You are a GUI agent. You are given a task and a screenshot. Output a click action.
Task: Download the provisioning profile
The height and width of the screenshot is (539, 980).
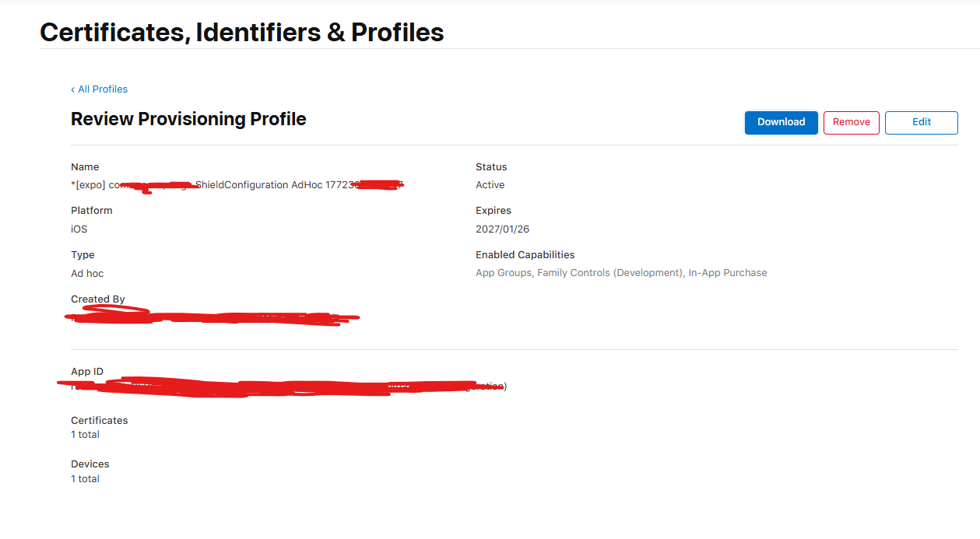[x=781, y=122]
